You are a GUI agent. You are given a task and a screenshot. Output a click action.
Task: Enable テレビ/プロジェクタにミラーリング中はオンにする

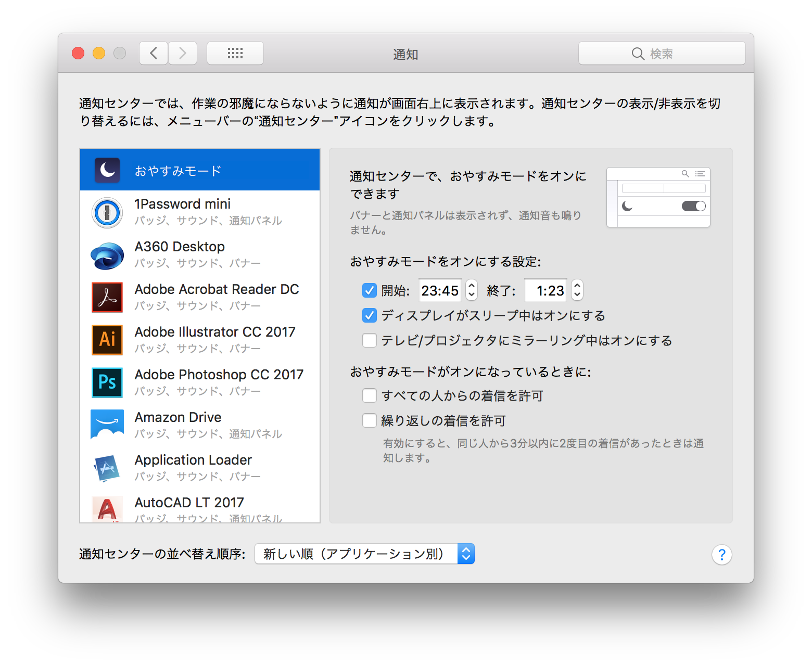[x=370, y=340]
